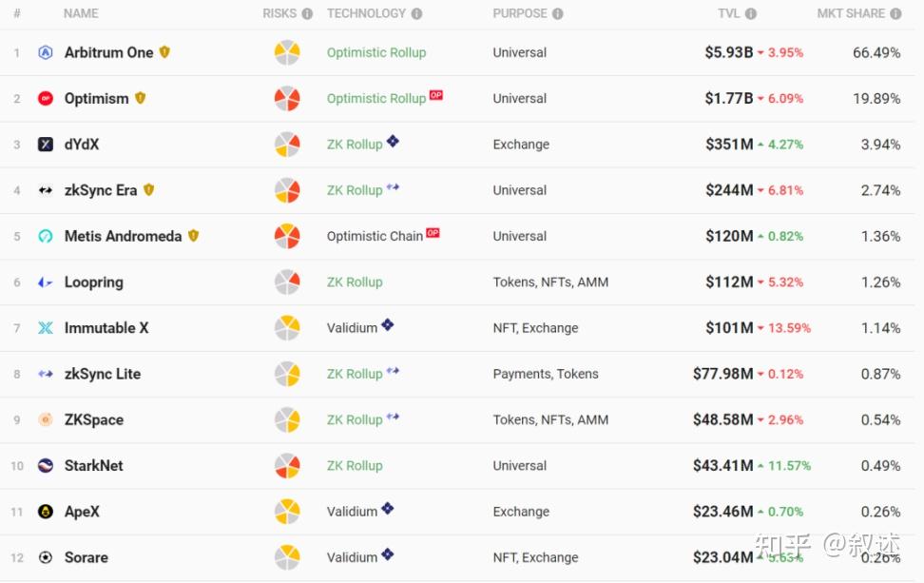This screenshot has height=583, width=924.
Task: Click the Immutable X logo icon
Action: point(46,328)
